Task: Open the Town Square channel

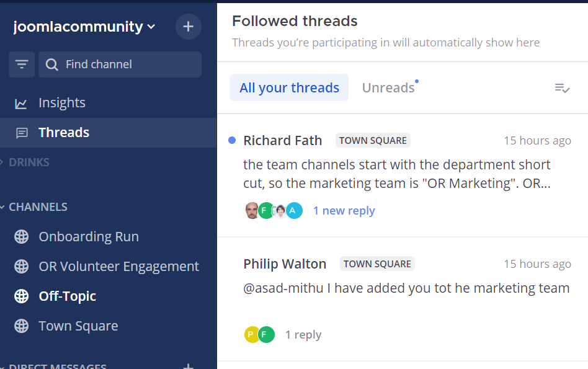Action: [78, 326]
